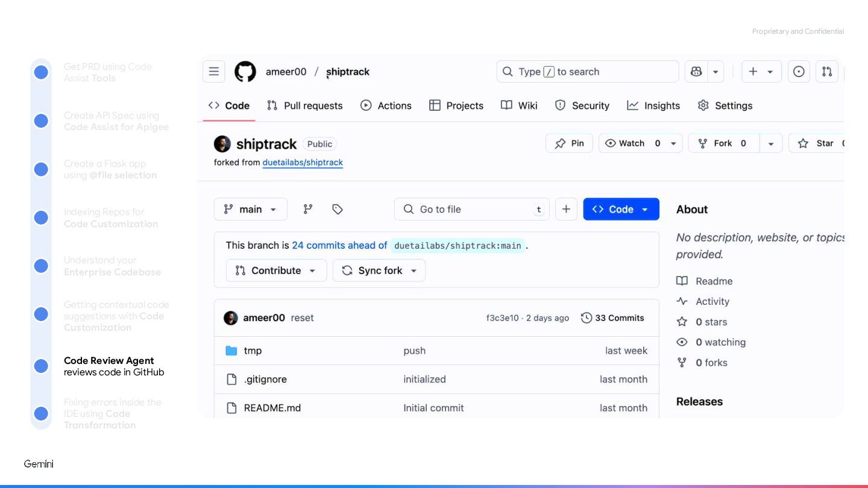Open ameer00 author link in commit row
The image size is (868, 488).
click(264, 318)
